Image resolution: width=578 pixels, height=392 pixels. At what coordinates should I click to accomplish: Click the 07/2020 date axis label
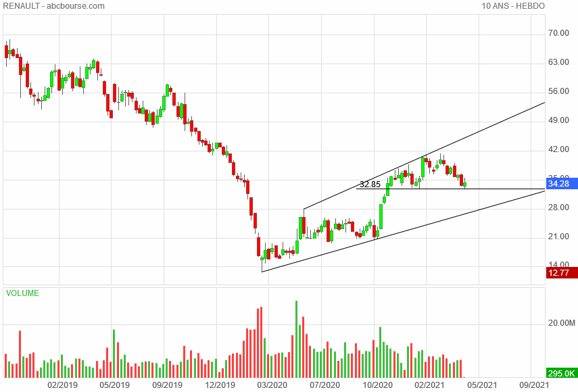click(x=324, y=385)
